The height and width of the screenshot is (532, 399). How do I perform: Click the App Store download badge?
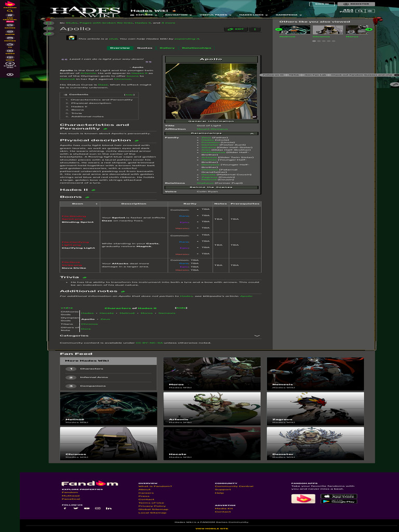pyautogui.click(x=339, y=496)
